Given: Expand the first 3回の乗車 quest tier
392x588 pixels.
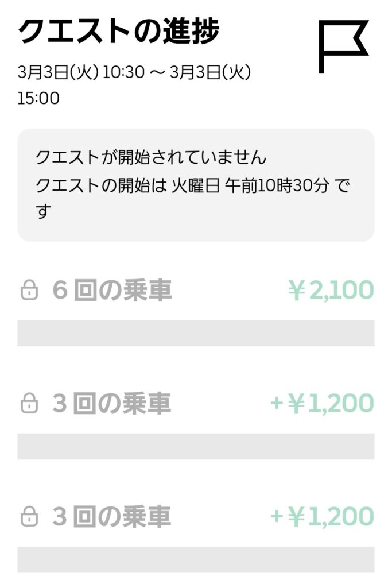Looking at the screenshot, I should click(115, 402).
